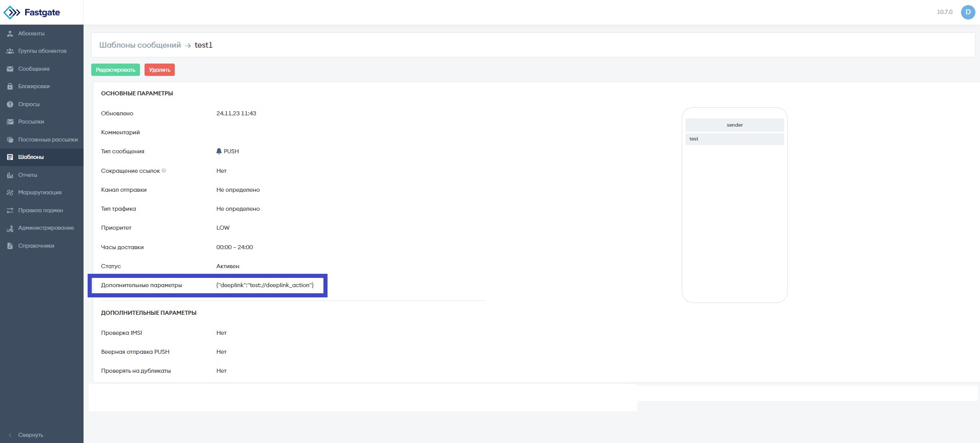This screenshot has height=443, width=980.
Task: Click the Редактировать button
Action: 115,70
